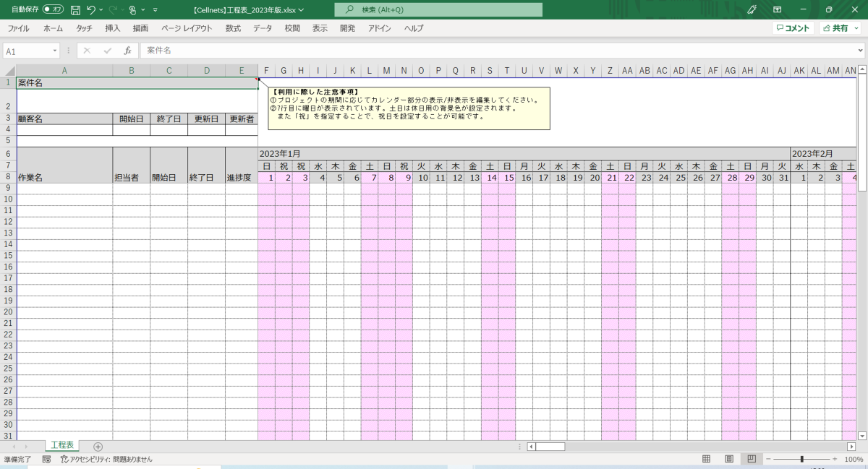Open Quick Access Toolbar customize dropdown
Screen dimensions: 868x469
pos(155,10)
